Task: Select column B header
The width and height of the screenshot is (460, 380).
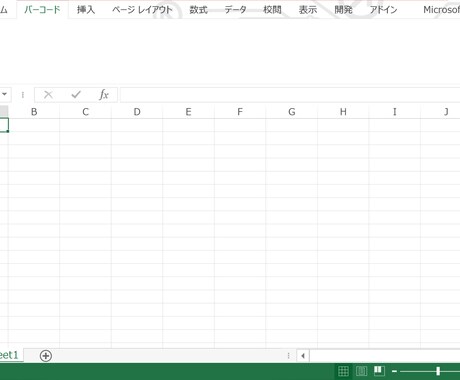Action: 34,112
